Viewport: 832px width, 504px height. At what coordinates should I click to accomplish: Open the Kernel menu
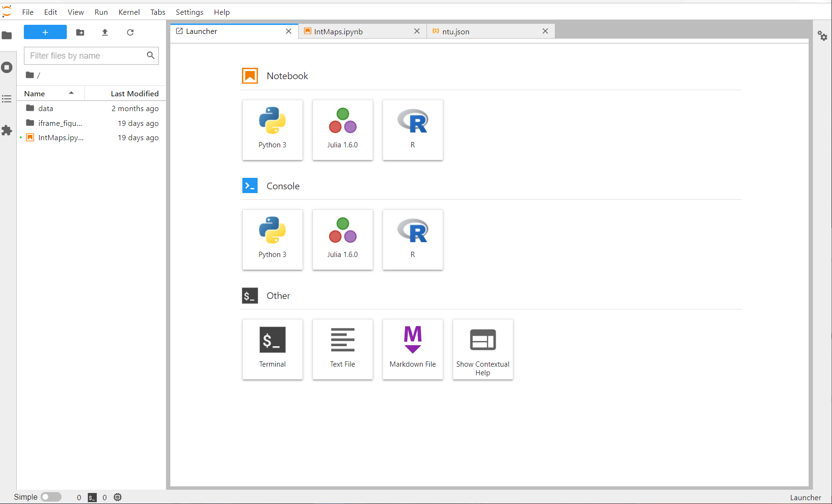point(129,12)
